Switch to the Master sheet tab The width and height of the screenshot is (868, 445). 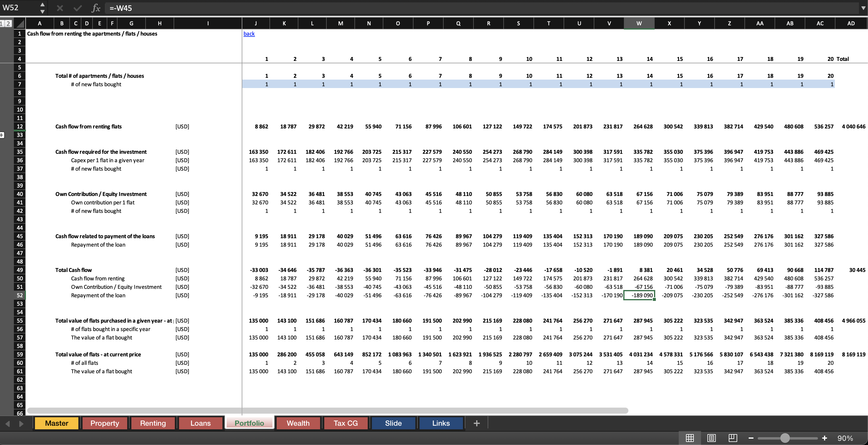coord(57,423)
